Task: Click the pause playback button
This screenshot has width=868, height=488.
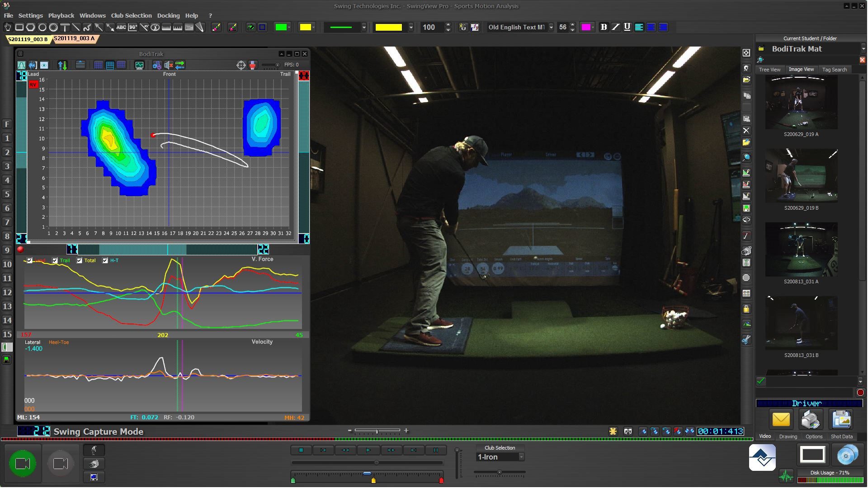Action: [436, 450]
